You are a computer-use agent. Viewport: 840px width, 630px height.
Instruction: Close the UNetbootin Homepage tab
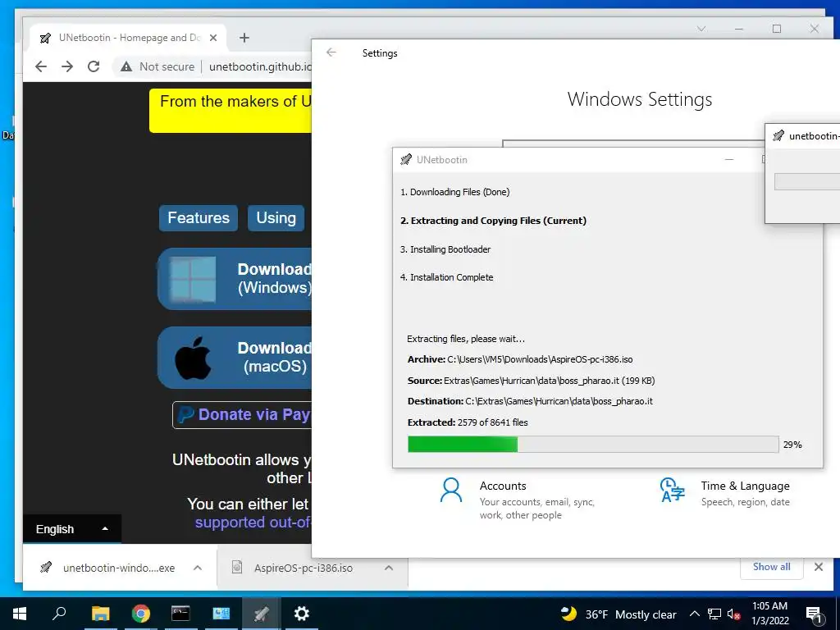point(213,38)
